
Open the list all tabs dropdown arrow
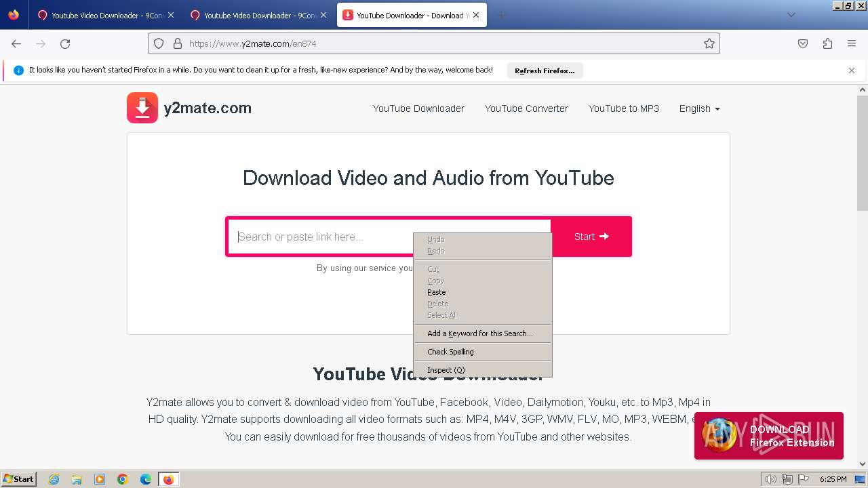(x=791, y=15)
